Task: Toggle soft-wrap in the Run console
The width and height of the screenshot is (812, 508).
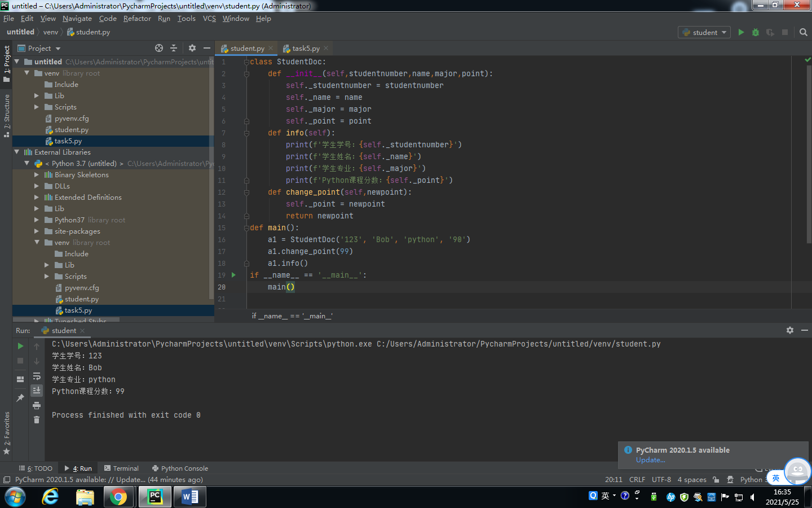Action: [x=37, y=376]
